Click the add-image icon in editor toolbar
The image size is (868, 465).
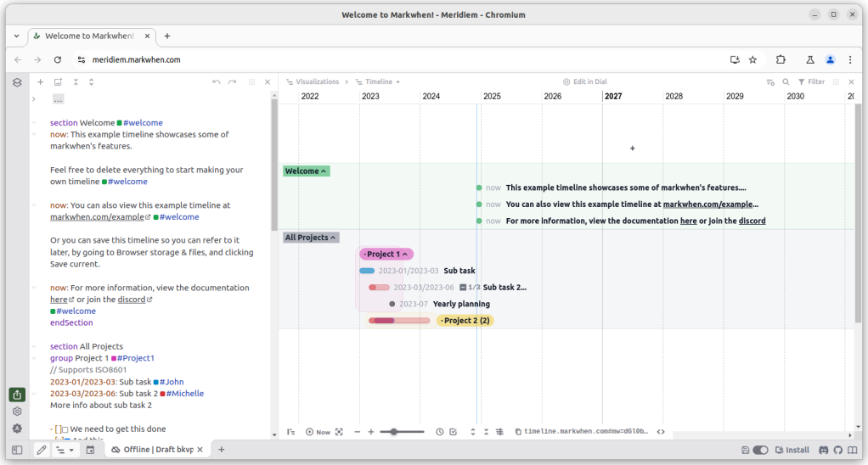58,81
